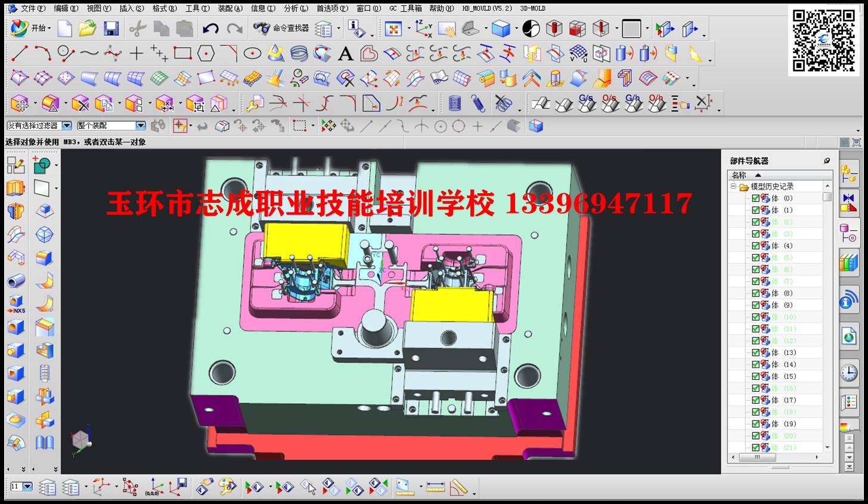Click the Move Object icon in the third toolbar row
The height and width of the screenshot is (504, 868).
point(20,104)
